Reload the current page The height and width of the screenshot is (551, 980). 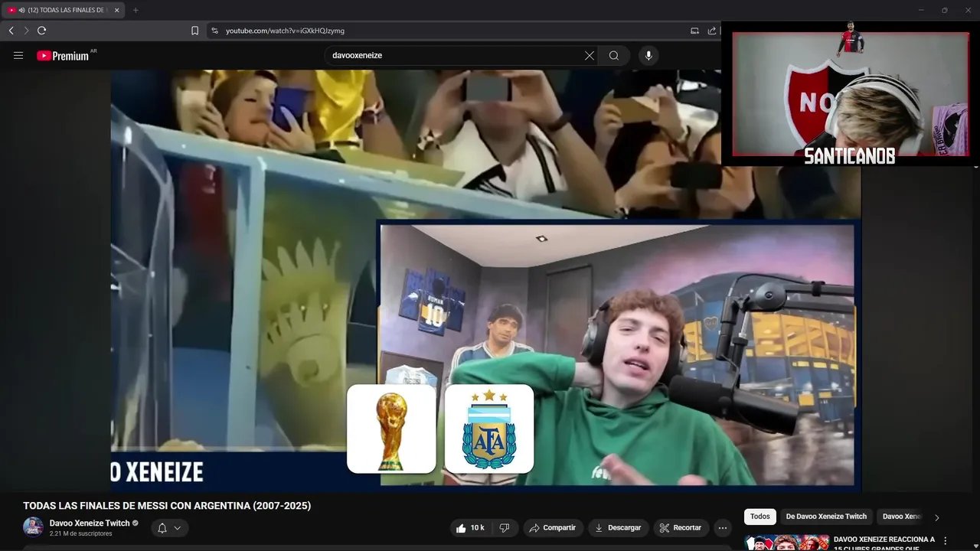click(x=42, y=31)
